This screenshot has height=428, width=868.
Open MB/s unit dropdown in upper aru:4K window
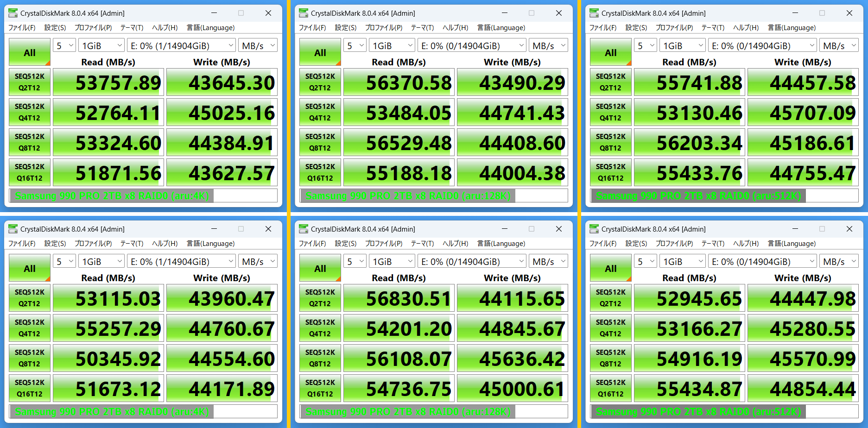coord(258,45)
